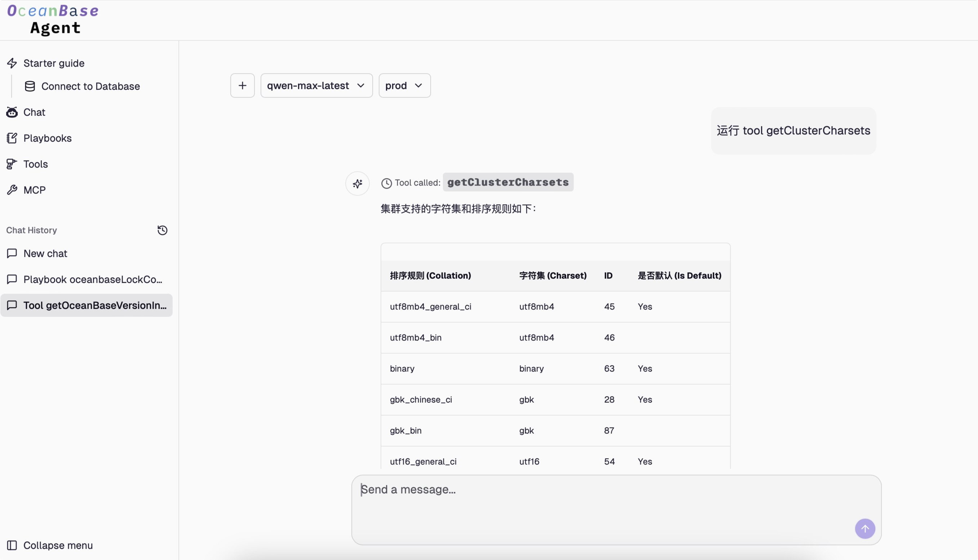Click the clock icon beside Tool called
The height and width of the screenshot is (560, 978).
pyautogui.click(x=387, y=183)
